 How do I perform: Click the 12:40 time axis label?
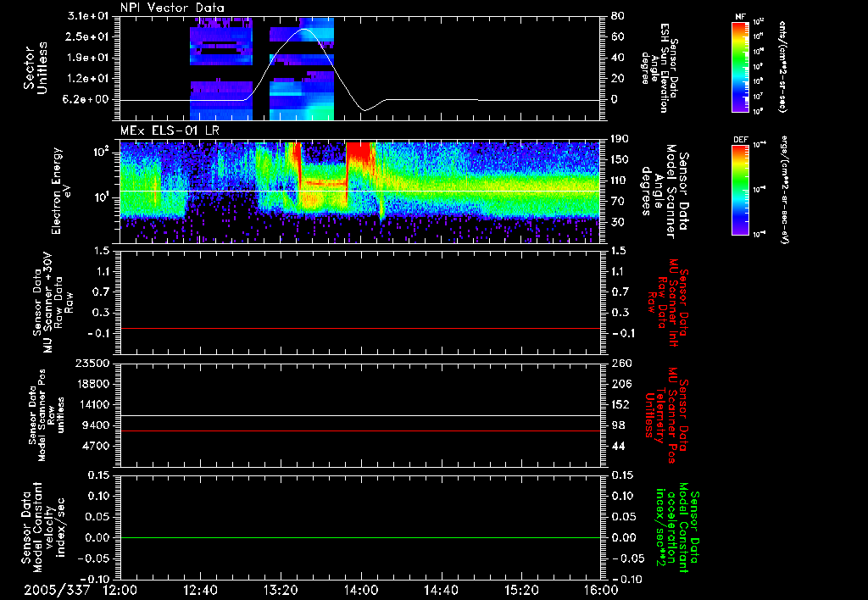[x=200, y=591]
